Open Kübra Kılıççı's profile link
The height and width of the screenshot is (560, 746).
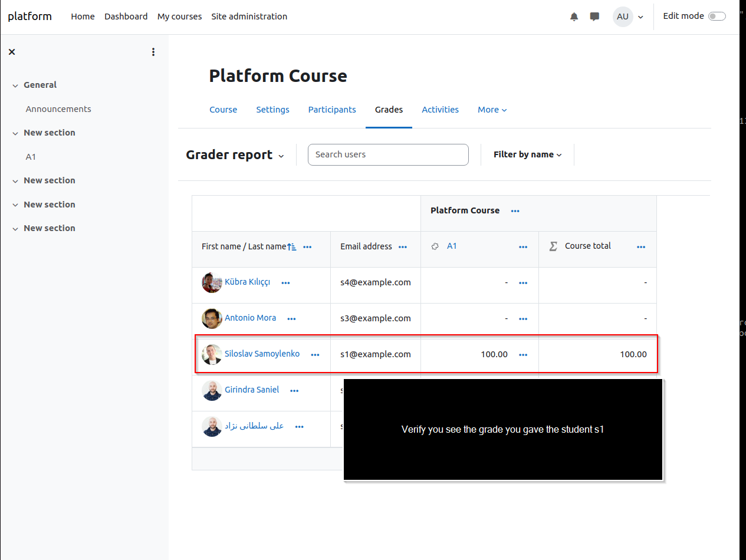pos(247,282)
